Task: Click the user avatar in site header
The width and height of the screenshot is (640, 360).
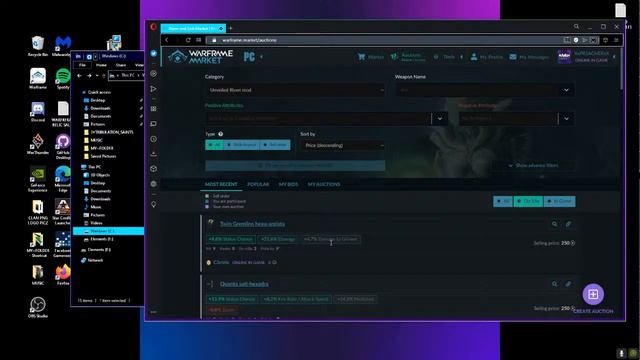Action: 564,57
